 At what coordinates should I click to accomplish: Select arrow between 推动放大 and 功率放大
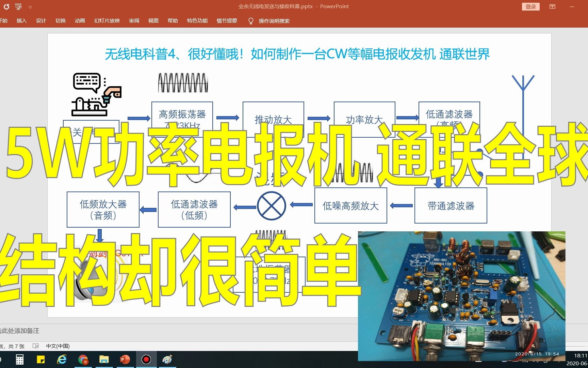click(x=319, y=118)
